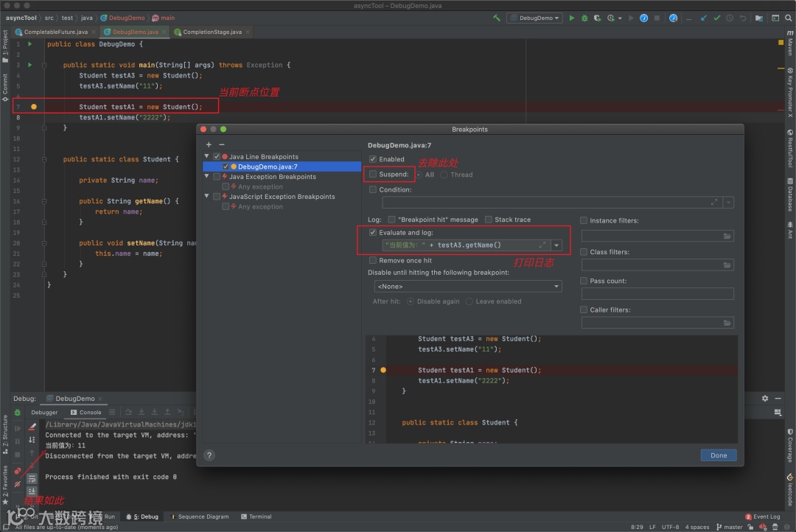Start debugging with the green bug icon

point(584,18)
